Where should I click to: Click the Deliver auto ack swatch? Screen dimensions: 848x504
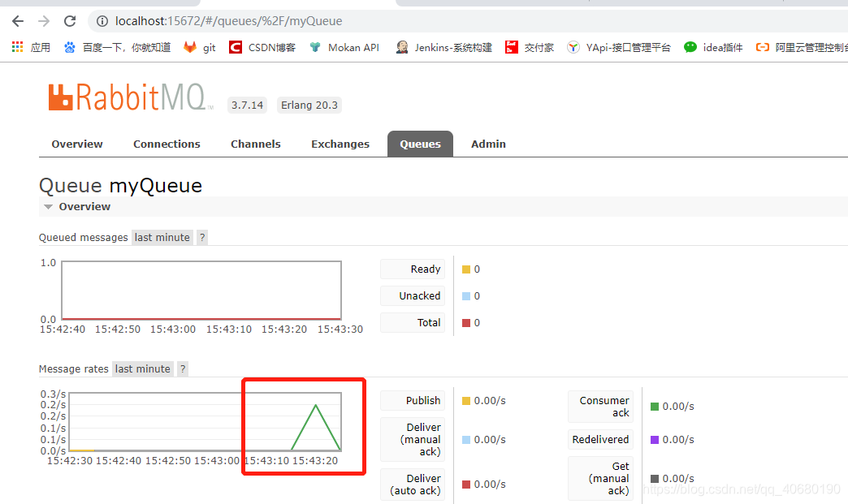tap(466, 485)
